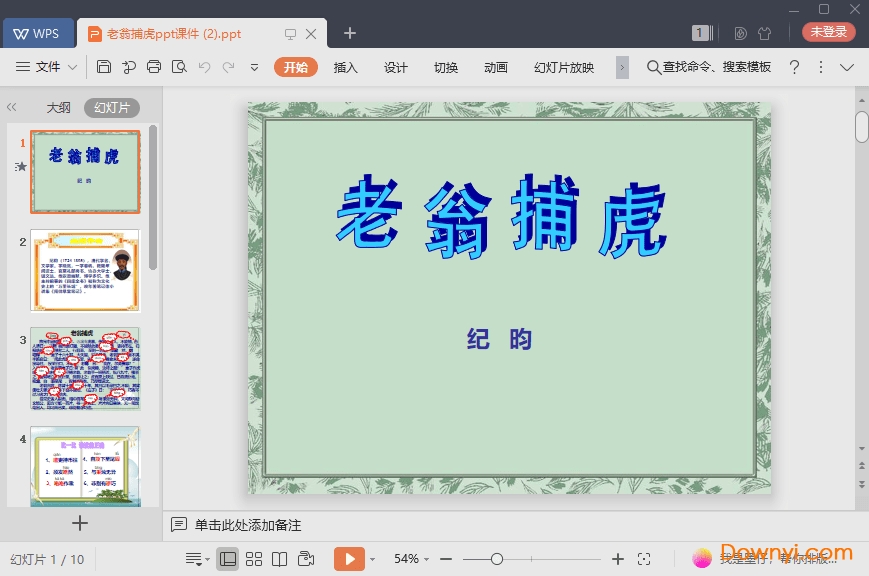
Task: Click the fit-slide-to-window icon
Action: pyautogui.click(x=644, y=559)
